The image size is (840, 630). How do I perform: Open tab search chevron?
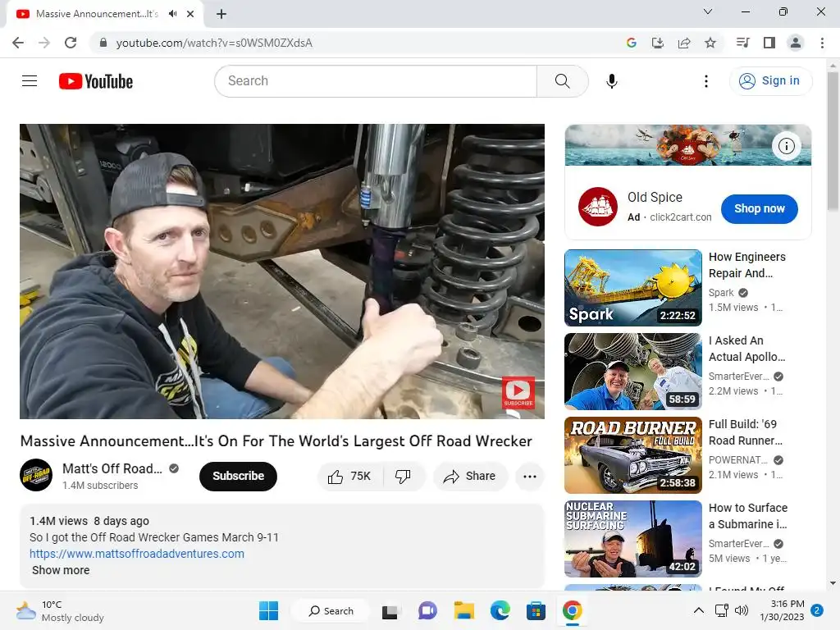708,11
